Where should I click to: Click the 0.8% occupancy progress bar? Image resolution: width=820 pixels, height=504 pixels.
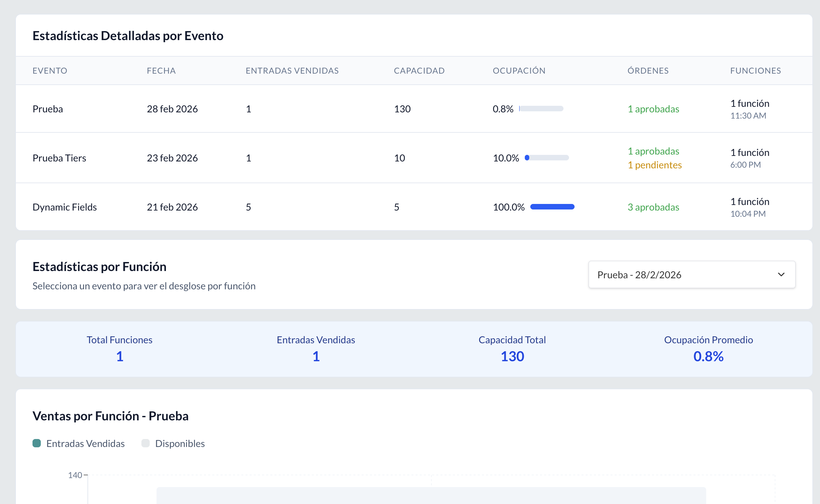click(541, 109)
